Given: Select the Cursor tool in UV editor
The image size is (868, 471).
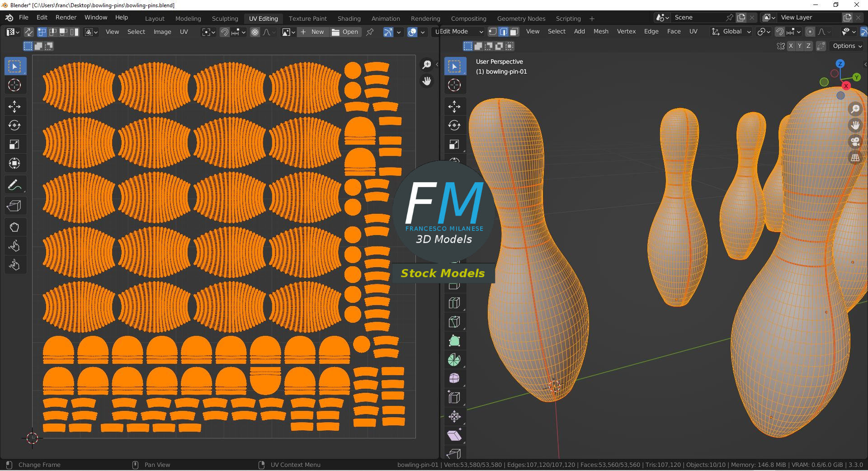Looking at the screenshot, I should 14,85.
